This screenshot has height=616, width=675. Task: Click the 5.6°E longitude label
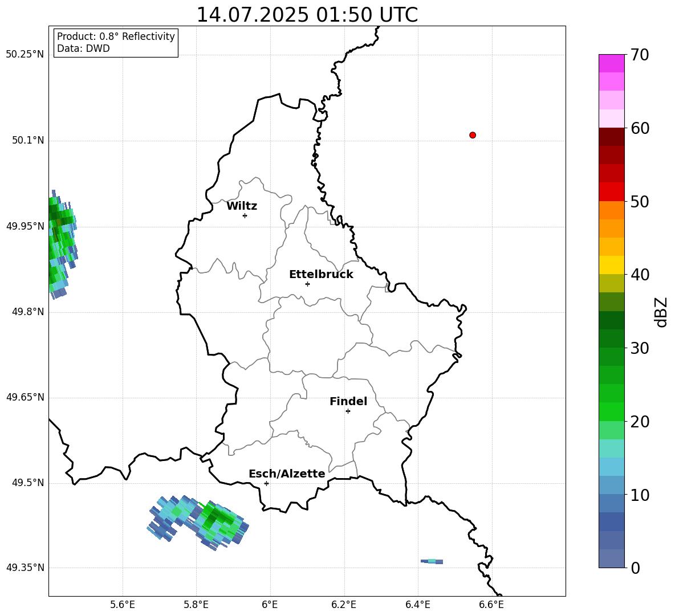(x=123, y=605)
